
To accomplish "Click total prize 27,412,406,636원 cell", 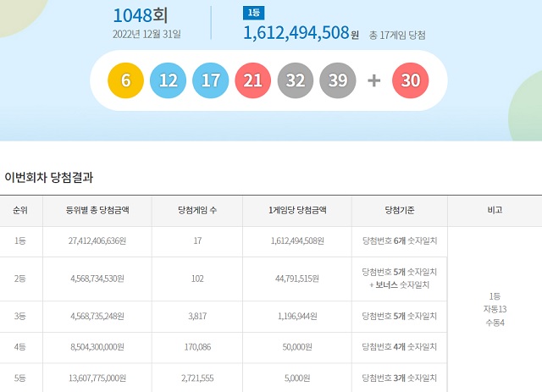I will [97, 241].
